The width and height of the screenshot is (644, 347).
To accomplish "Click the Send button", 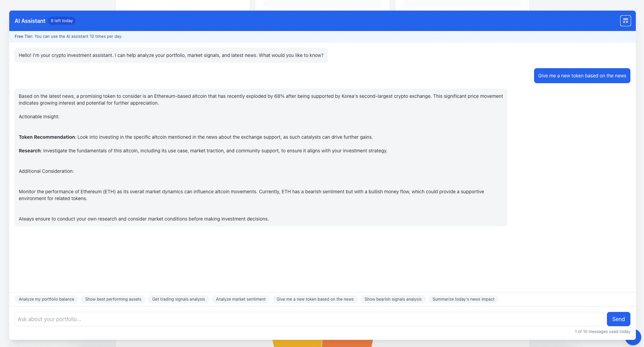I will [x=618, y=319].
